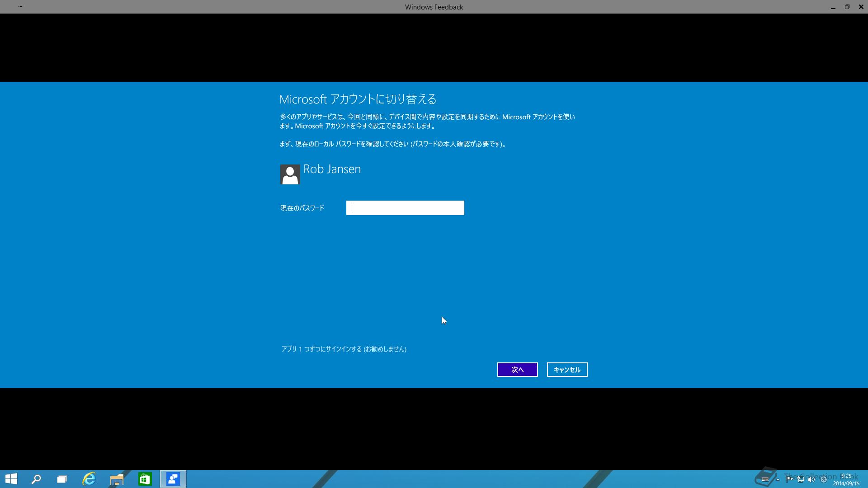
Task: Open Task View on the taskbar
Action: 62,479
